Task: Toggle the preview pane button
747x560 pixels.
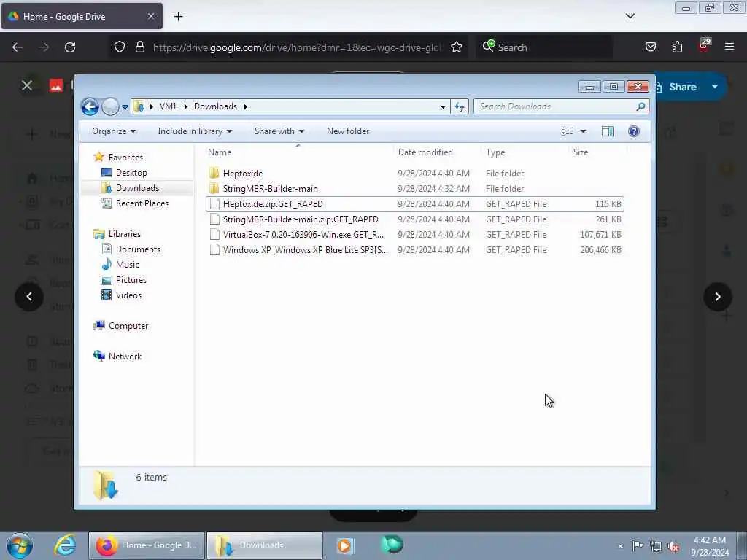Action: coord(608,131)
